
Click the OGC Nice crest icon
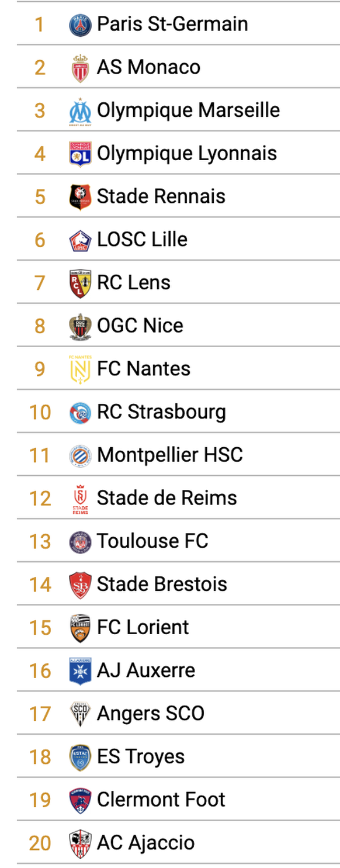click(80, 326)
